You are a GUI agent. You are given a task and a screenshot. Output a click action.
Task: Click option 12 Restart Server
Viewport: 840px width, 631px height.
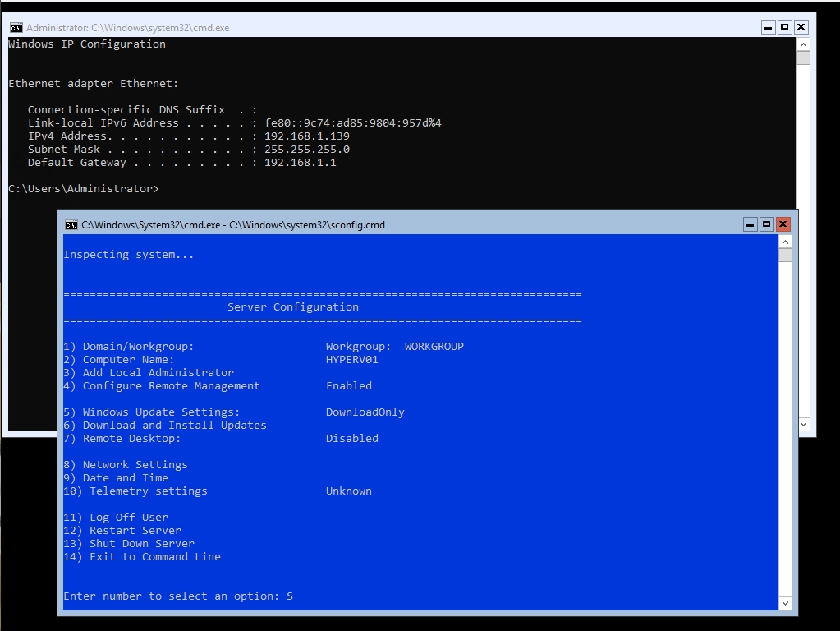pyautogui.click(x=122, y=530)
